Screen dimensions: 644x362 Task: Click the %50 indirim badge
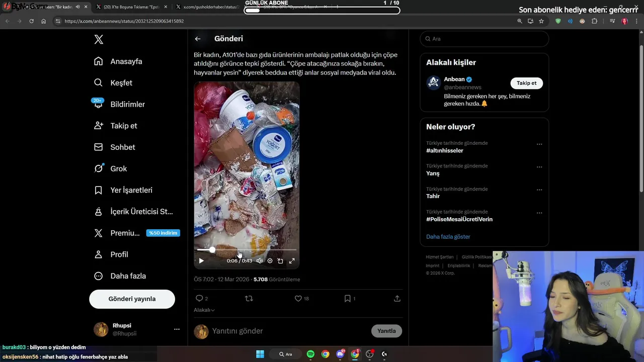(x=163, y=233)
